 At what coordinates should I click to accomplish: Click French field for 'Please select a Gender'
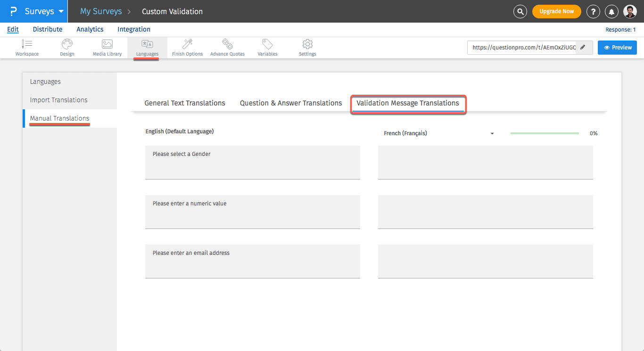[485, 162]
